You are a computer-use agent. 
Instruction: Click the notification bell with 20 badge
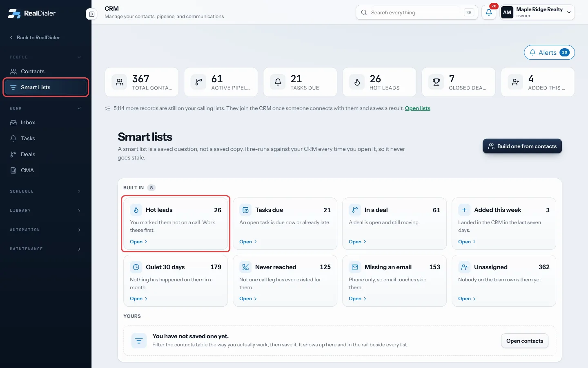489,12
